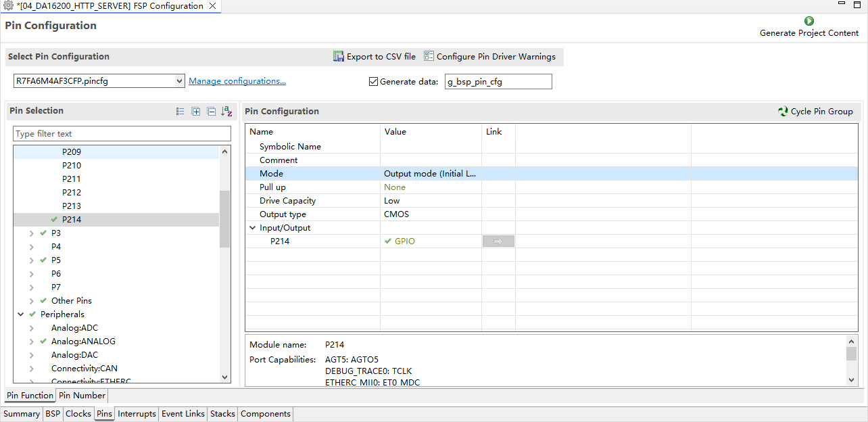The image size is (868, 422).
Task: Expand the P3 port tree node
Action: (x=32, y=233)
